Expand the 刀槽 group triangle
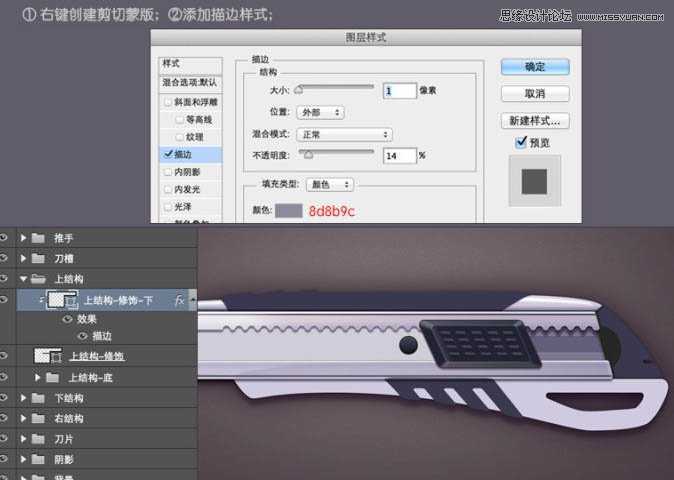Viewport: 674px width, 480px height. click(x=23, y=258)
